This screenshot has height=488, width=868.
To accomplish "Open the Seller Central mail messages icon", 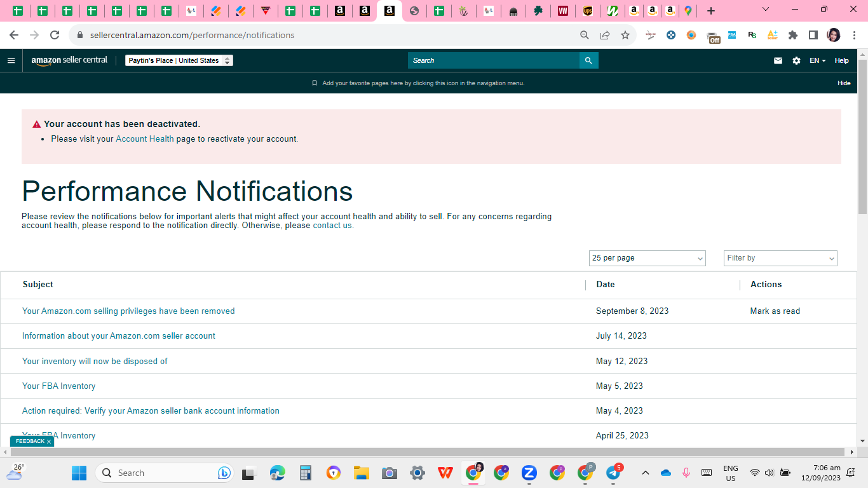I will pos(778,60).
